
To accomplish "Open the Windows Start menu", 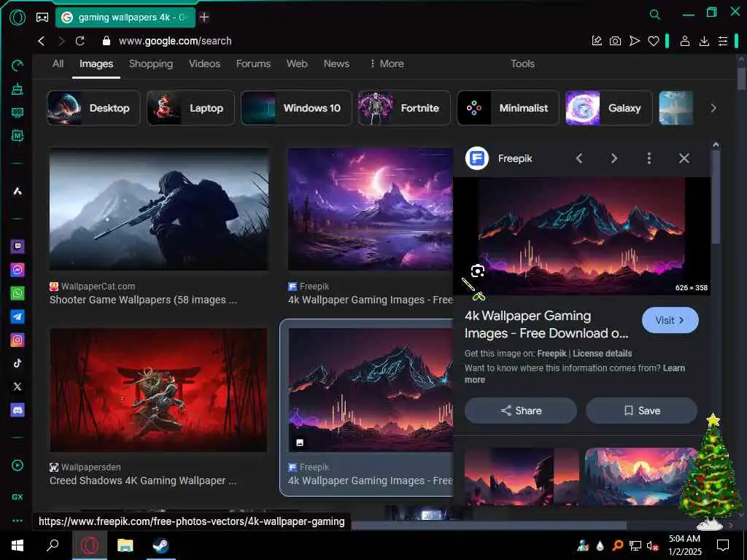I will 18,545.
